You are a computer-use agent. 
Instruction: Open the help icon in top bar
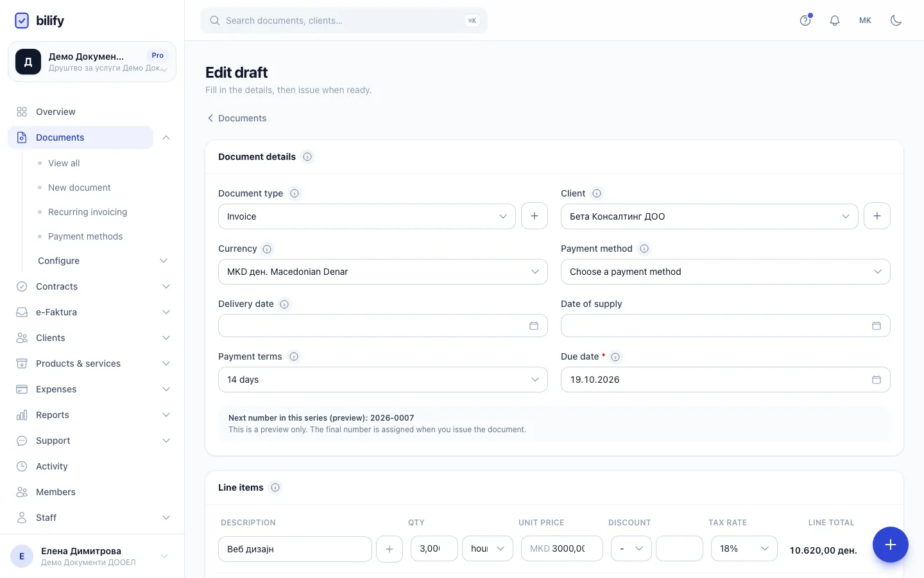(x=805, y=21)
